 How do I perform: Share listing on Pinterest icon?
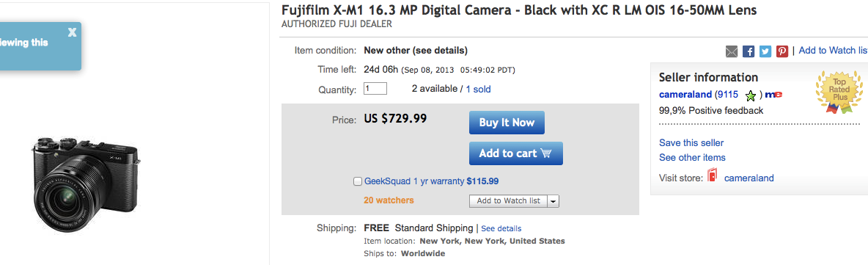click(781, 51)
